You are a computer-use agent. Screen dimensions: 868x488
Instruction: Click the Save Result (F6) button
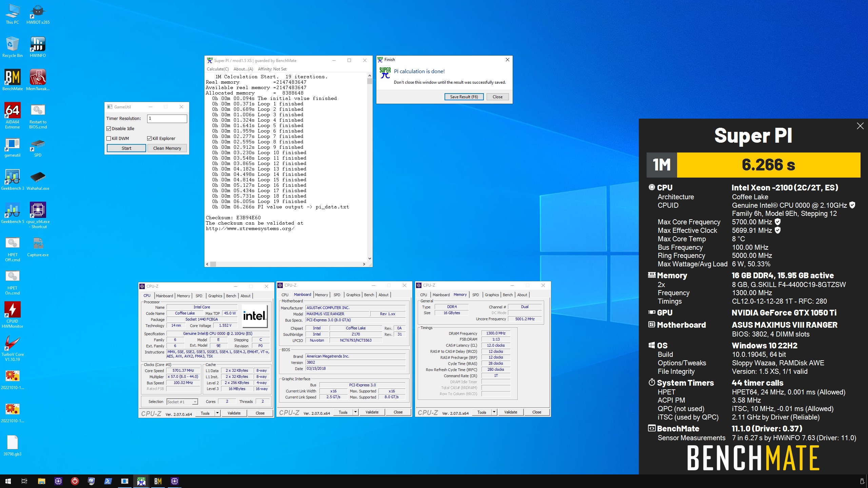[464, 97]
